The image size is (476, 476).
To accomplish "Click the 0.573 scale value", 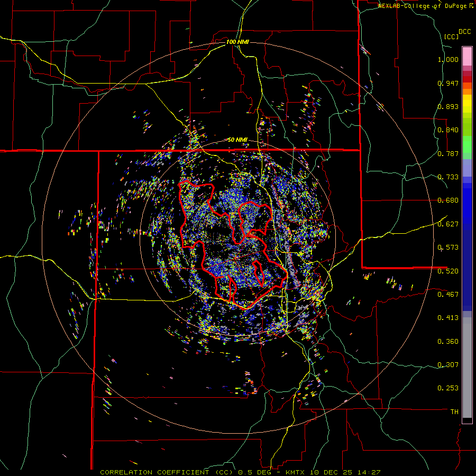I will pos(448,248).
